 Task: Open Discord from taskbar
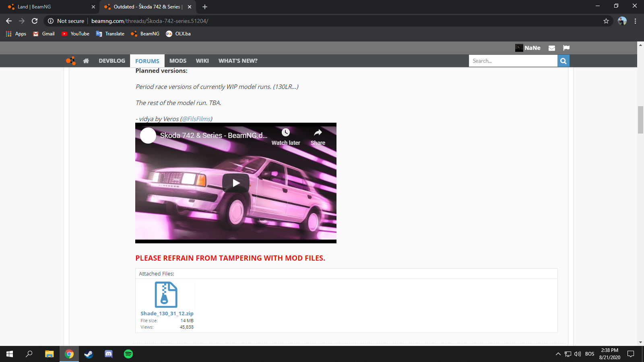(x=109, y=354)
